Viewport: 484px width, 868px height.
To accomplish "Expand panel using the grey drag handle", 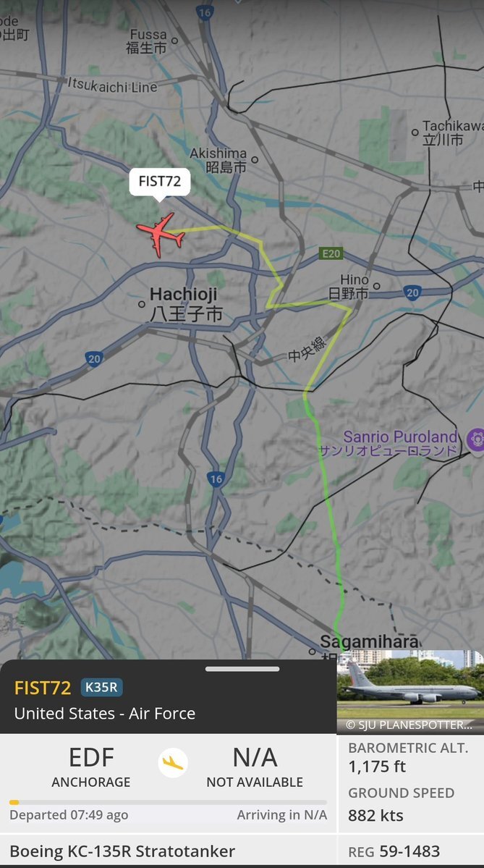I will (x=242, y=669).
